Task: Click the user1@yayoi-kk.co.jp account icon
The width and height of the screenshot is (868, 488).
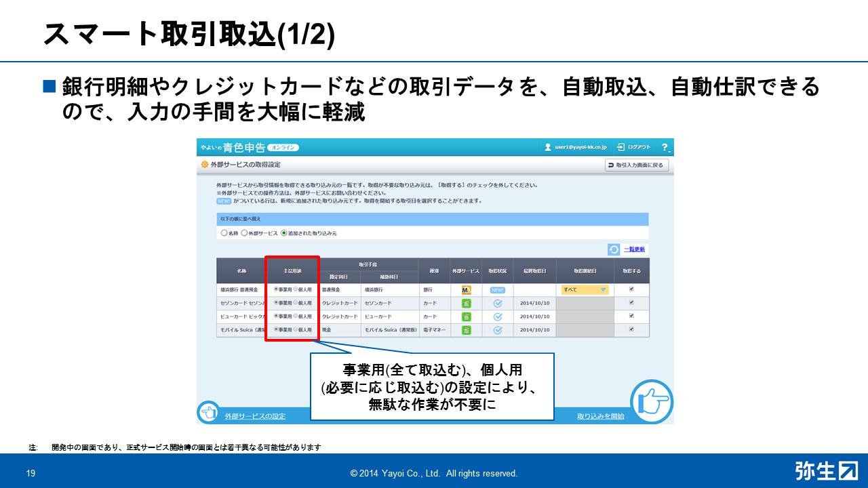Action: pyautogui.click(x=548, y=147)
